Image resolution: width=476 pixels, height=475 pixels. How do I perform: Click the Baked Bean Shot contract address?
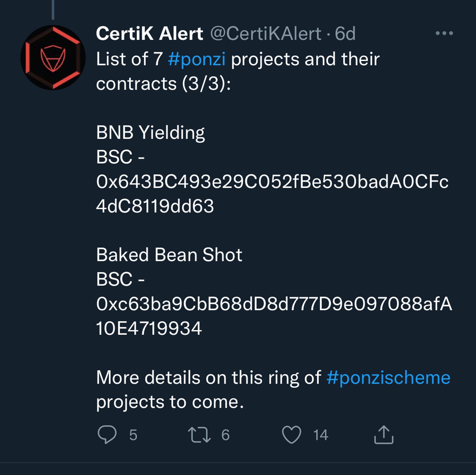[274, 304]
